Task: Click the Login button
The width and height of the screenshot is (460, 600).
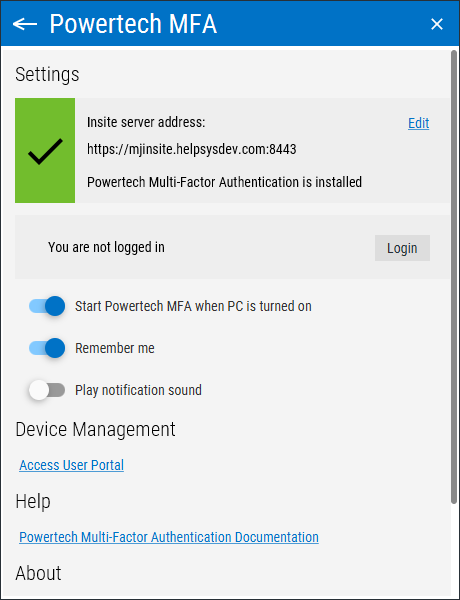Action: (x=402, y=248)
